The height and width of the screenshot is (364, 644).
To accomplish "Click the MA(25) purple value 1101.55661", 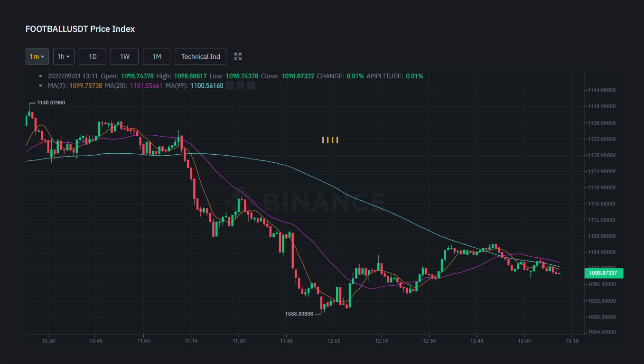I will 146,85.
